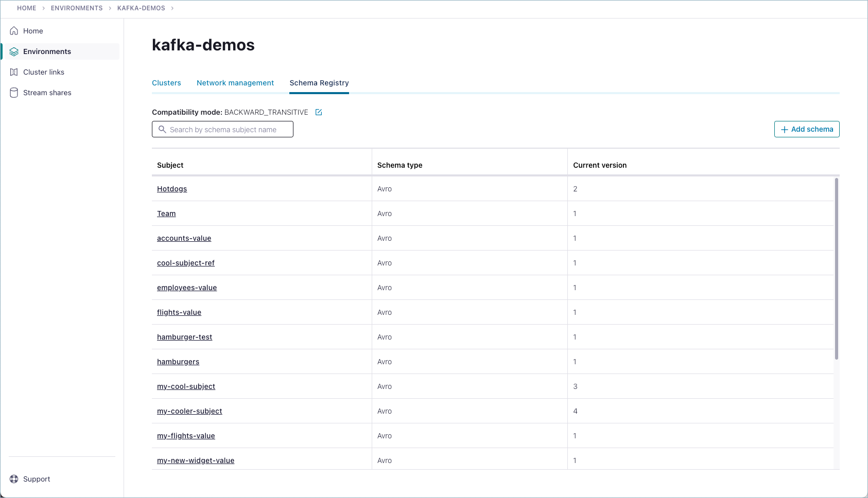The image size is (868, 498).
Task: Open ENVIRONMENTS from the breadcrumb trail
Action: click(x=77, y=8)
